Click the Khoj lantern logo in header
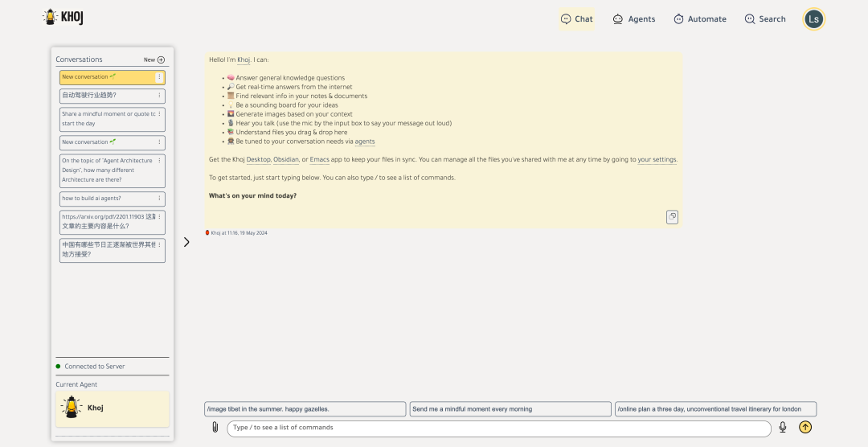 click(63, 17)
